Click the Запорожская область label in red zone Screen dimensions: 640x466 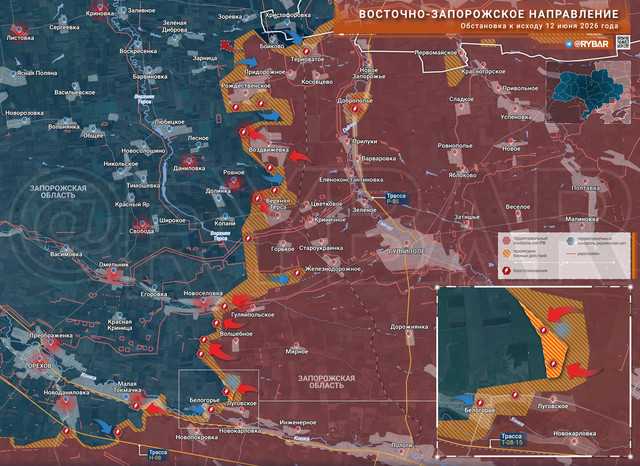326,382
